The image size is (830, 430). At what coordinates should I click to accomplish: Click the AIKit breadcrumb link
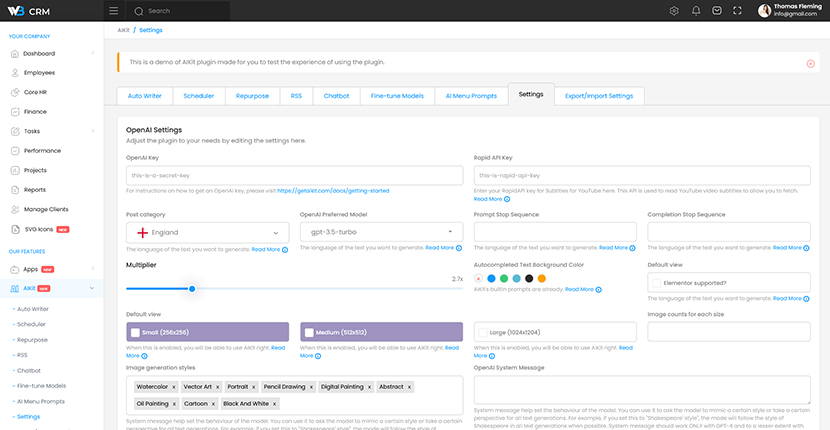[x=123, y=30]
